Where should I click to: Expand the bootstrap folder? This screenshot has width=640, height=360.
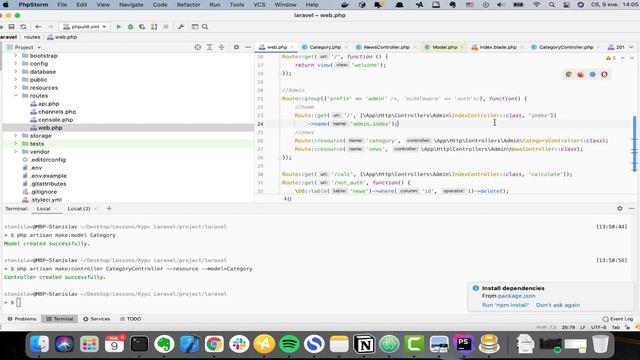pos(16,56)
